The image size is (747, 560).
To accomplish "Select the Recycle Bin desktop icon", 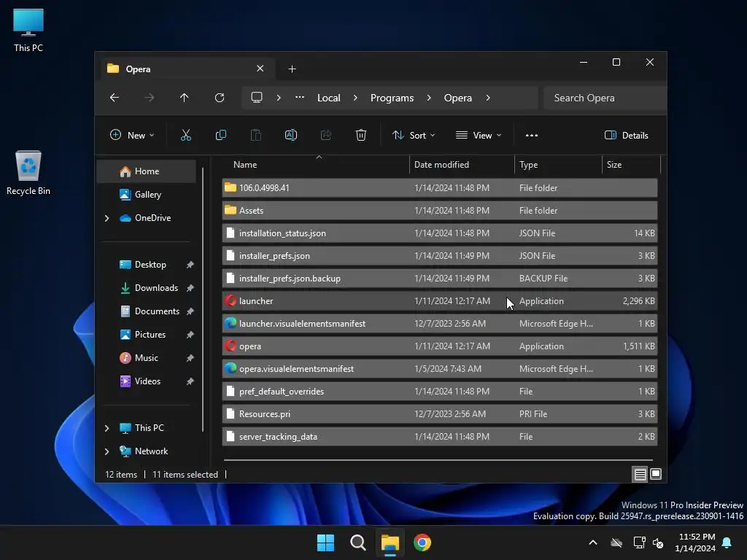I will (x=28, y=172).
